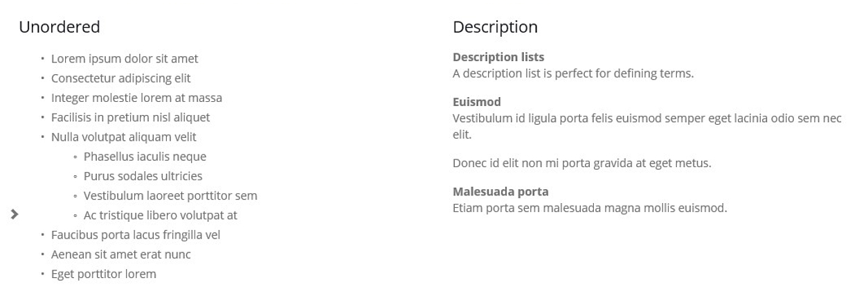Viewport: 868px width, 305px height.
Task: Click the bold Description lists term
Action: coord(498,57)
